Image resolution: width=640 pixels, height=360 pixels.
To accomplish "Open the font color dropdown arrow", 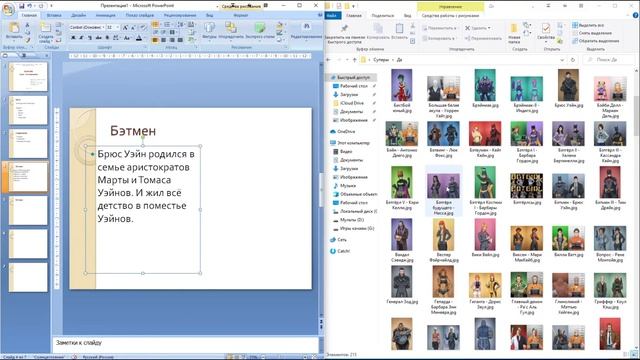I will (144, 38).
